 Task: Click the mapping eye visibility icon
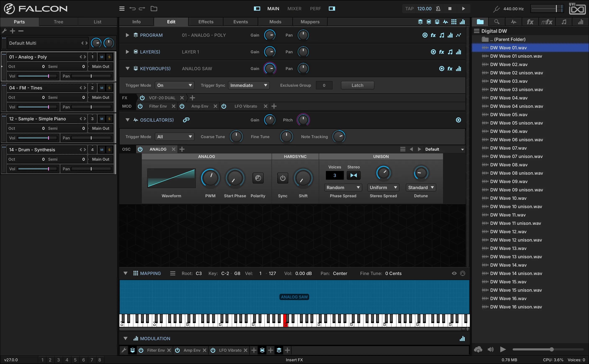454,273
